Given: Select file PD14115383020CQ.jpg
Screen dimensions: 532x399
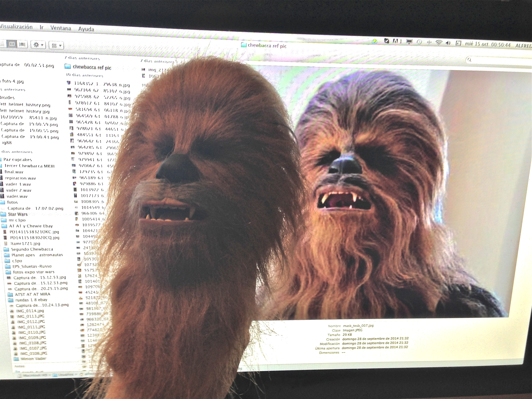Looking at the screenshot, I should click(32, 238).
